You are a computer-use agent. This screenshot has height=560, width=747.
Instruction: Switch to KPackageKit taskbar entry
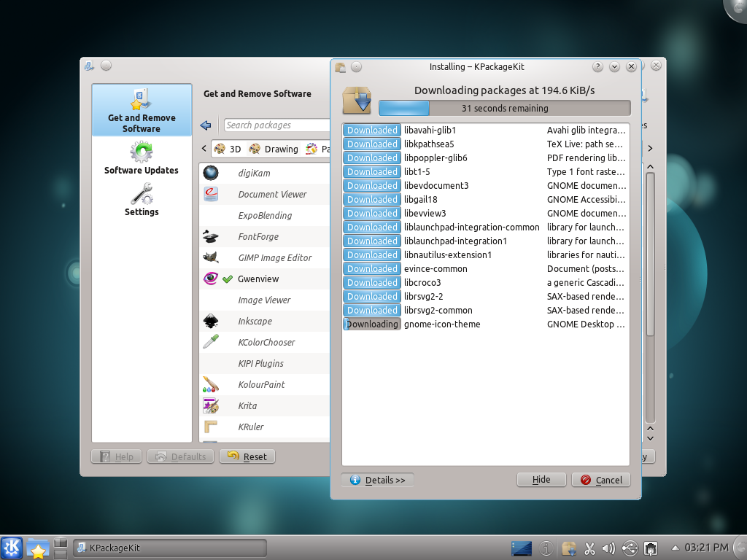point(169,548)
